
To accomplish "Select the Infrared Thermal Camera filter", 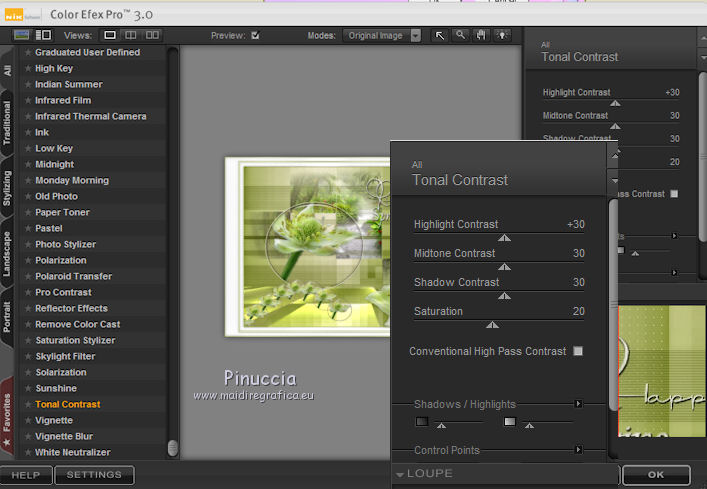I will pos(91,116).
